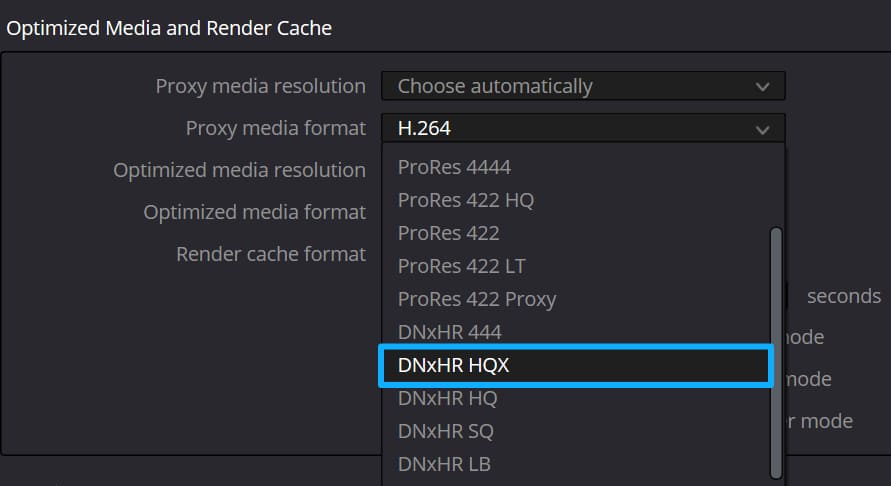Pick ProRes 422 LT format
This screenshot has height=486, width=891.
pyautogui.click(x=575, y=266)
